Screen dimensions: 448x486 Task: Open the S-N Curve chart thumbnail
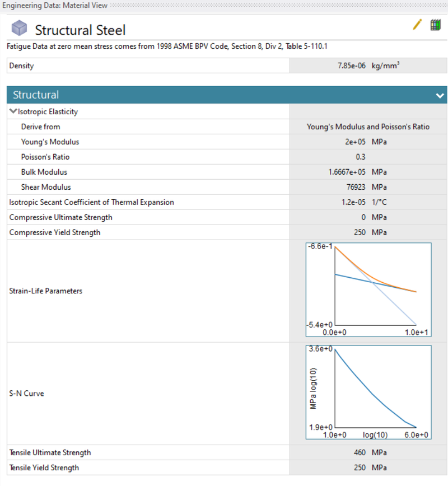368,392
